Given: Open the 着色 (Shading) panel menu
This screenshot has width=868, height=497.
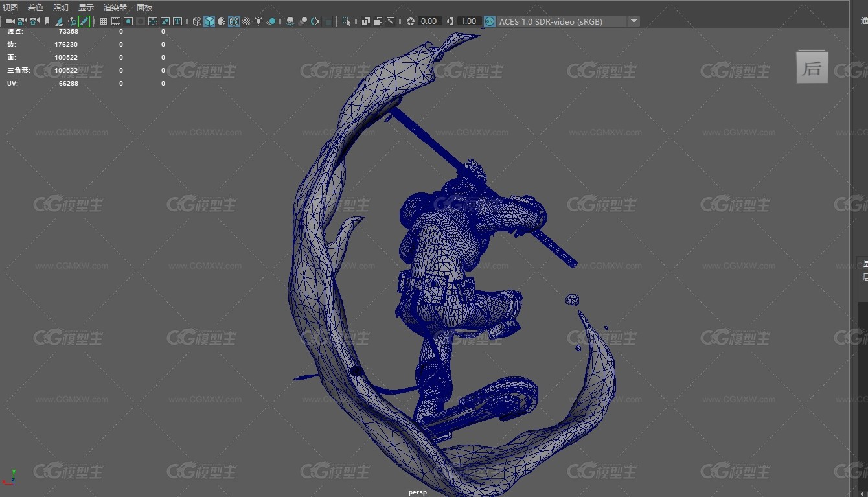Looking at the screenshot, I should point(36,7).
